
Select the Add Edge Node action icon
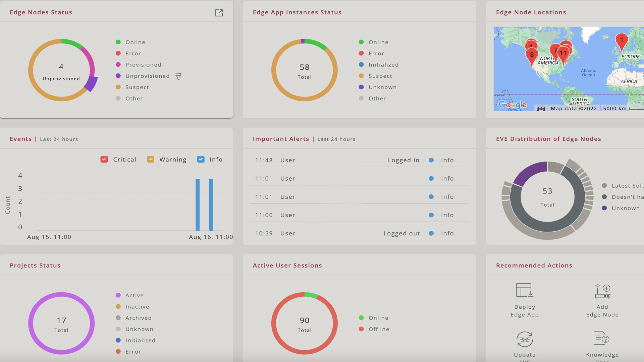[x=602, y=290]
